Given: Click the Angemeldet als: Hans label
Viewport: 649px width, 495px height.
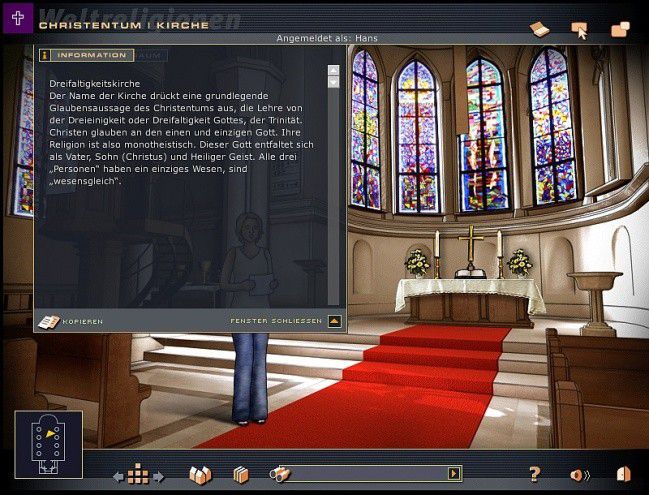Looking at the screenshot, I should (x=327, y=38).
